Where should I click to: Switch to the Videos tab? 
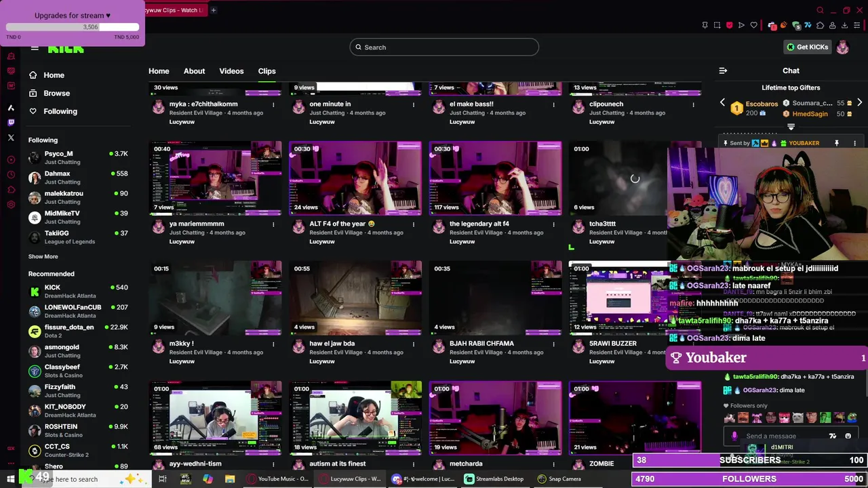(231, 71)
